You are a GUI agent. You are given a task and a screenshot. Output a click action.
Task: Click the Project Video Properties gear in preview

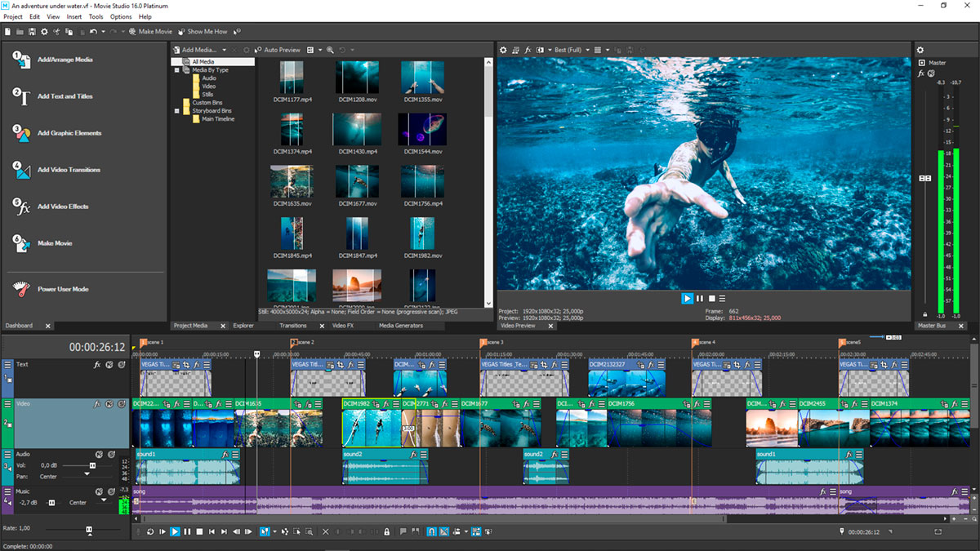tap(503, 50)
